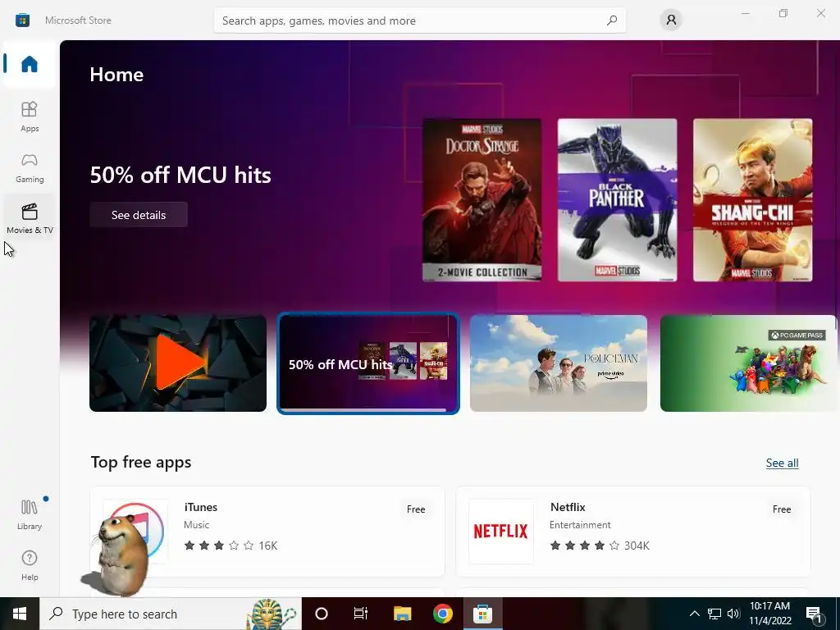Click the taskbar Type here to search box
This screenshot has width=840, height=630.
(171, 614)
